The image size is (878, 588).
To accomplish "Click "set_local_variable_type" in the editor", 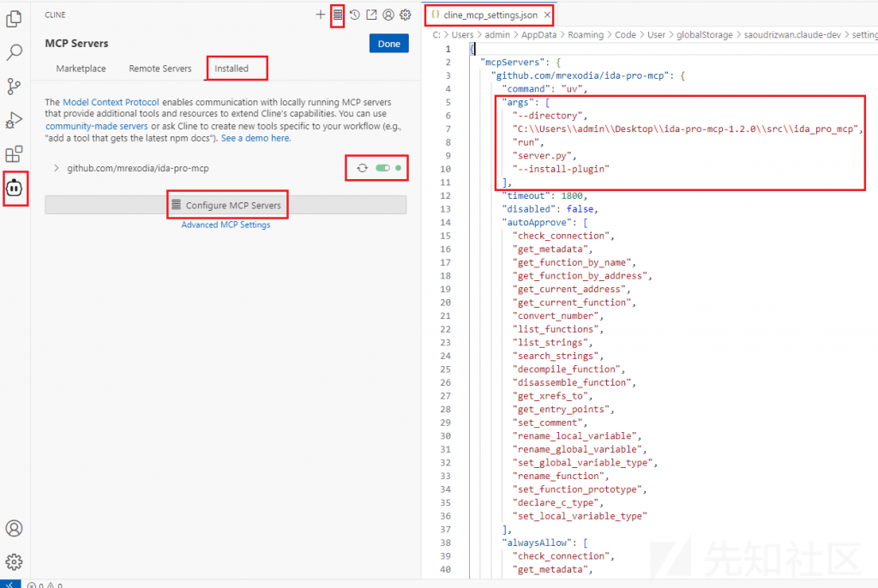I will click(x=580, y=516).
